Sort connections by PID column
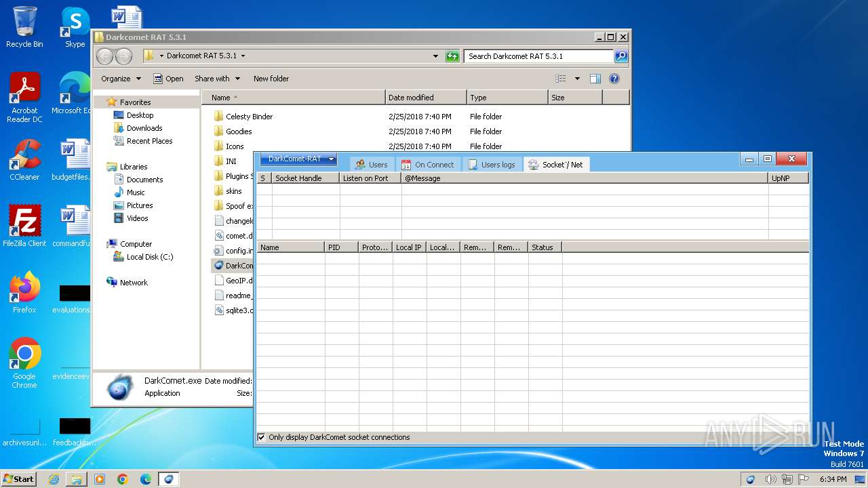868x488 pixels. tap(342, 247)
